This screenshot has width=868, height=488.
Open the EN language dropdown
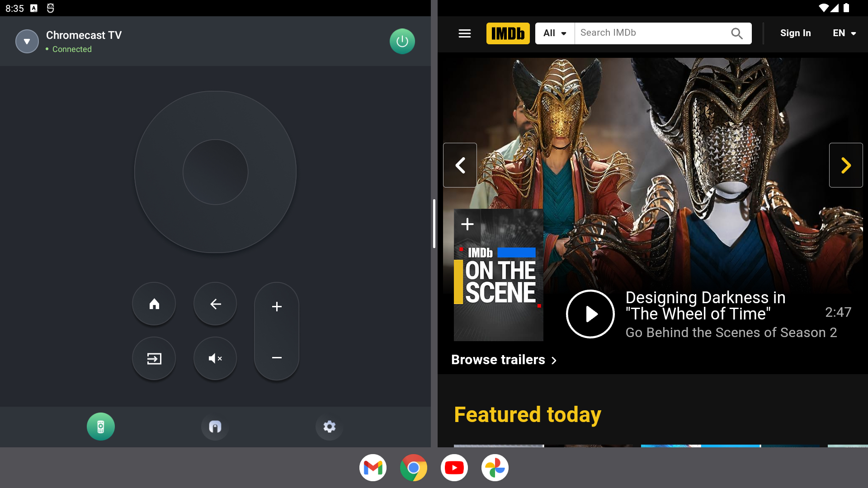click(844, 33)
